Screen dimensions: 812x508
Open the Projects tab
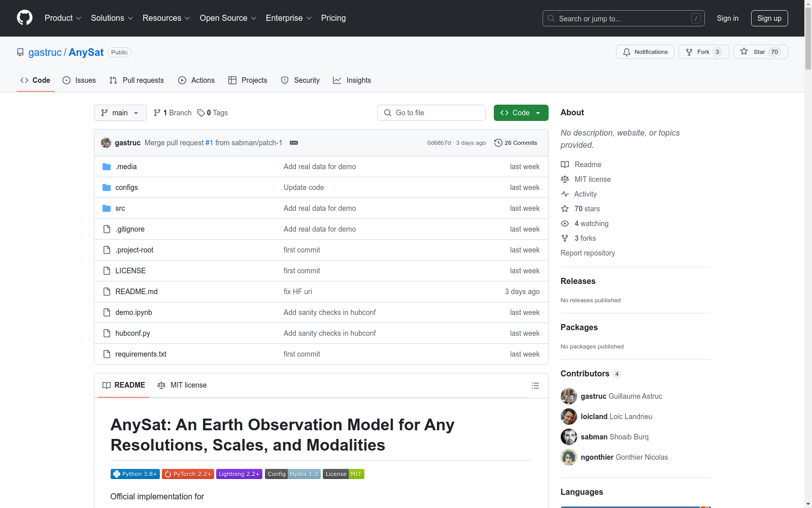tap(248, 80)
